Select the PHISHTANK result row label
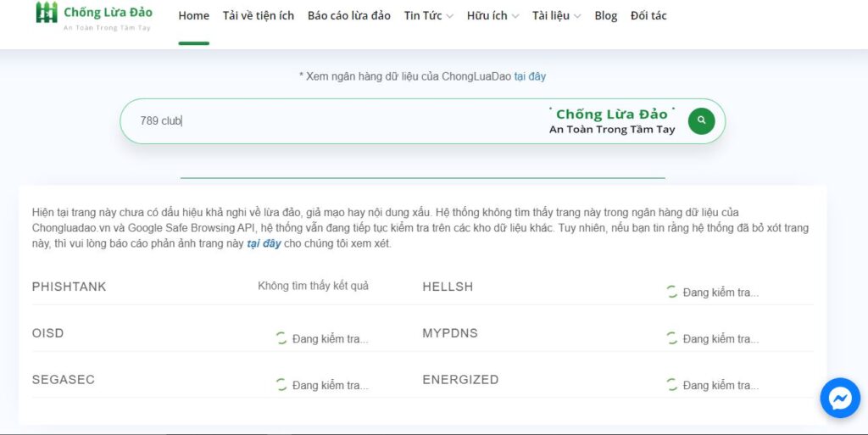Screen dimensions: 868x435 [70, 287]
